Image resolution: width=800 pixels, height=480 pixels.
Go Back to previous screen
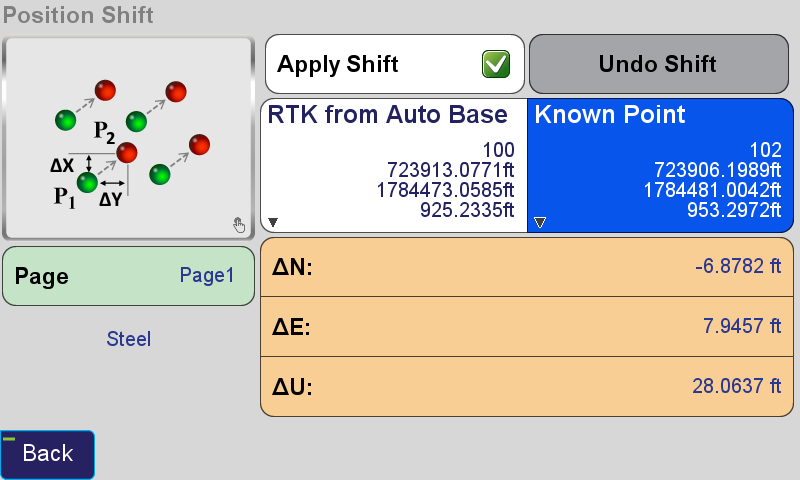pyautogui.click(x=47, y=454)
